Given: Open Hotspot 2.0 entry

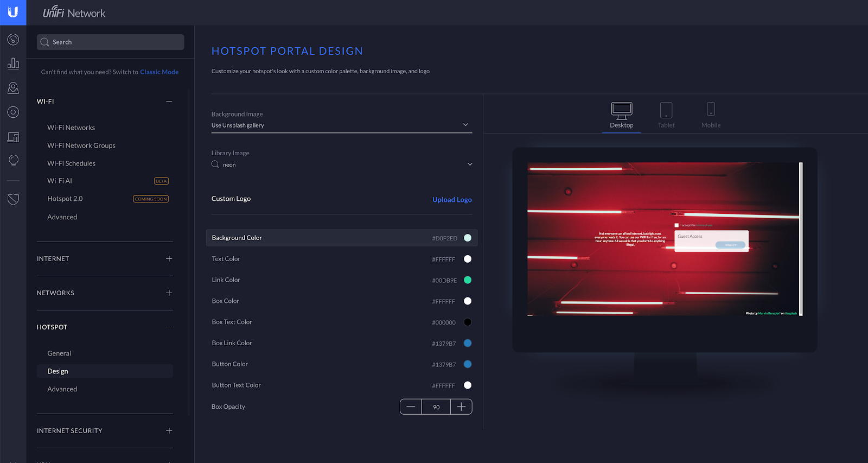Looking at the screenshot, I should point(65,199).
